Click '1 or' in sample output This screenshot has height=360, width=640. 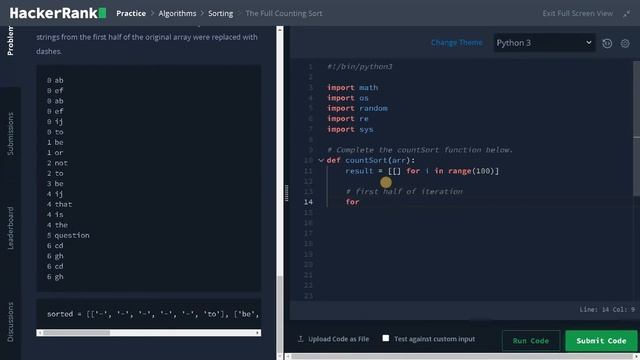tap(55, 153)
